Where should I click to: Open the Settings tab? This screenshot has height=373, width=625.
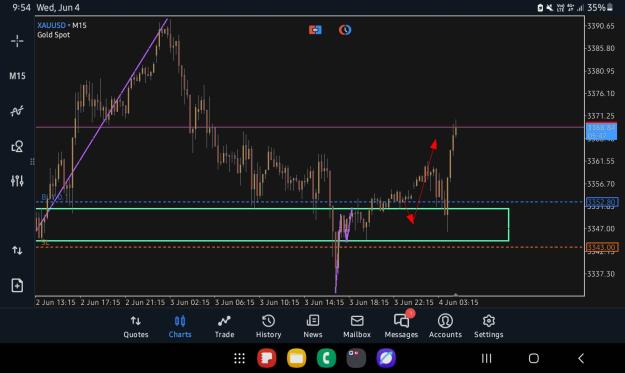(x=489, y=327)
